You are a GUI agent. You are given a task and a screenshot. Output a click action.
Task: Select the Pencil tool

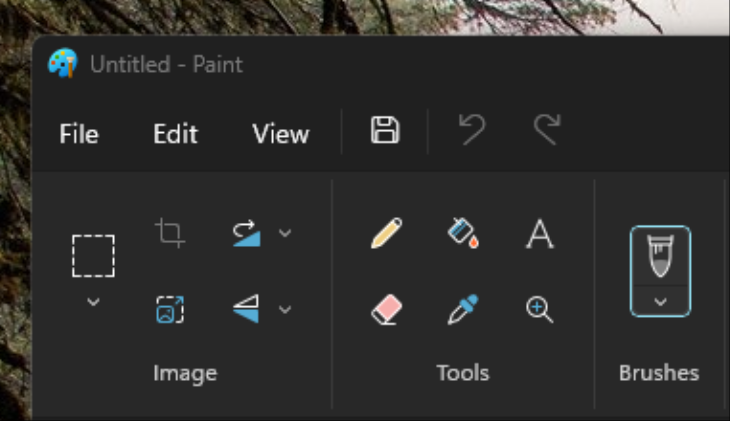[x=386, y=234]
